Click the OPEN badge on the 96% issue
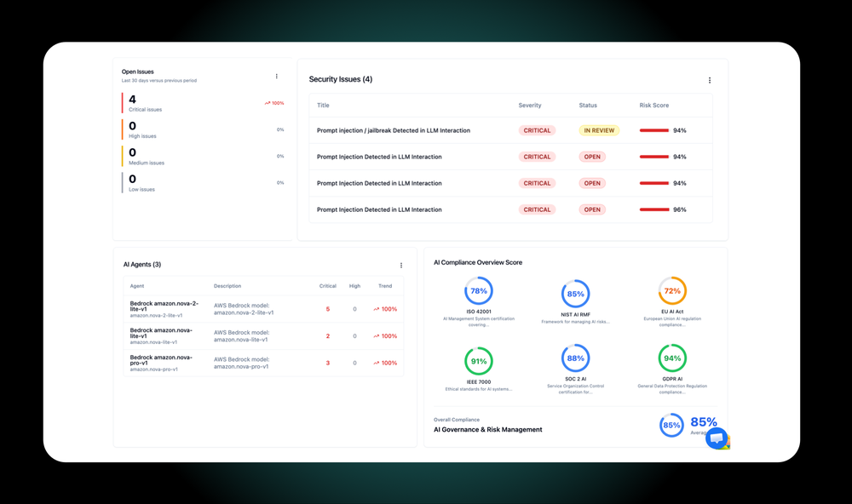Image resolution: width=852 pixels, height=504 pixels. click(592, 209)
